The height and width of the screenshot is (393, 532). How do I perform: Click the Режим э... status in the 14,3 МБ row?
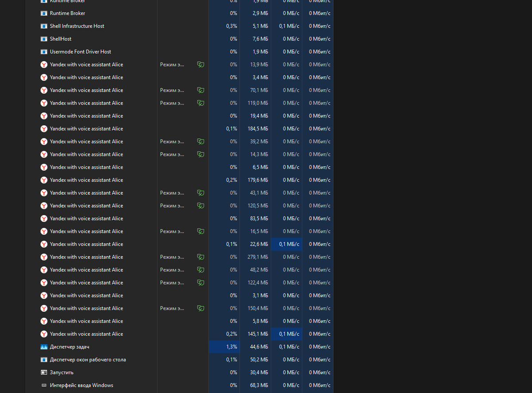[172, 154]
